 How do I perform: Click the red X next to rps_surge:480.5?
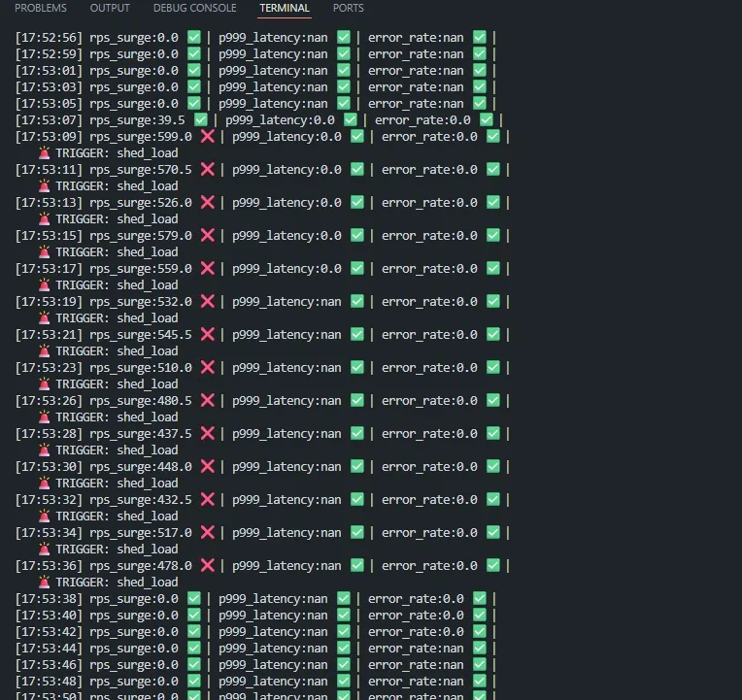pyautogui.click(x=207, y=401)
